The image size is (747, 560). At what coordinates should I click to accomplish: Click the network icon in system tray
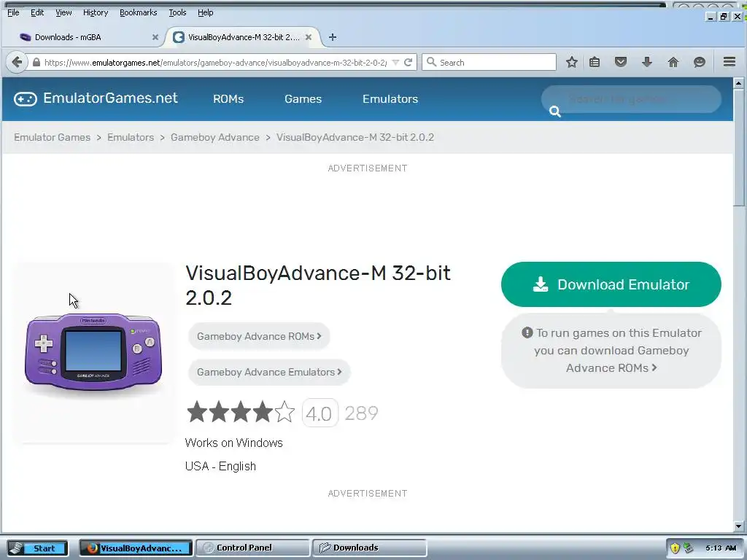point(688,548)
